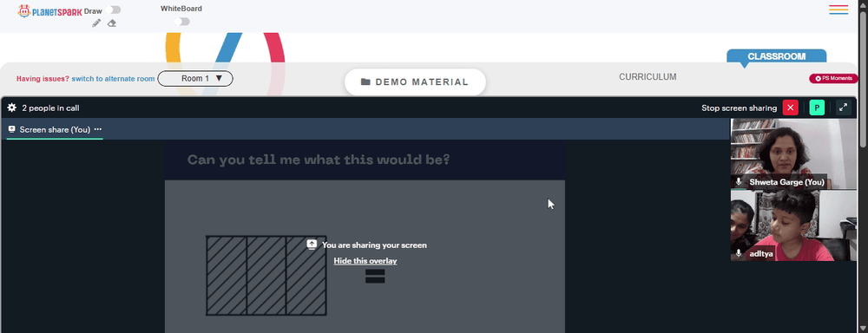Click the Having issues? text
Image resolution: width=868 pixels, height=333 pixels.
tap(43, 79)
